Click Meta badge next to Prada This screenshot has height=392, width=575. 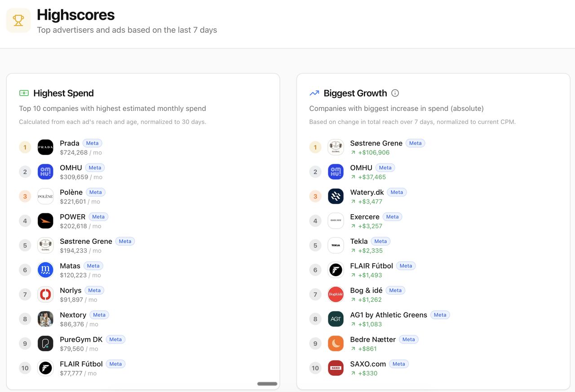(92, 143)
